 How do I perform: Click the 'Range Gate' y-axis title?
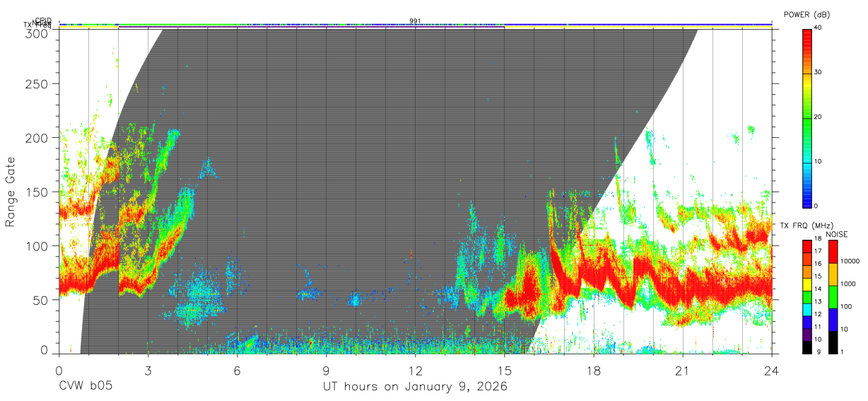(11, 192)
